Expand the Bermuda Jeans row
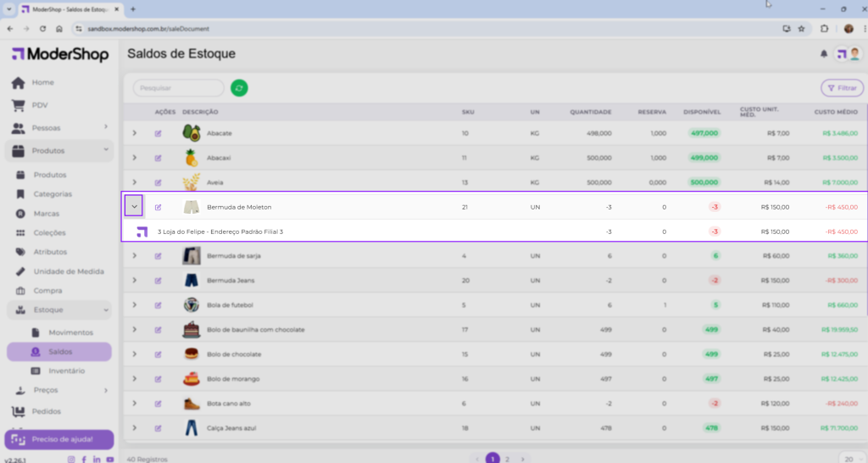 point(134,281)
